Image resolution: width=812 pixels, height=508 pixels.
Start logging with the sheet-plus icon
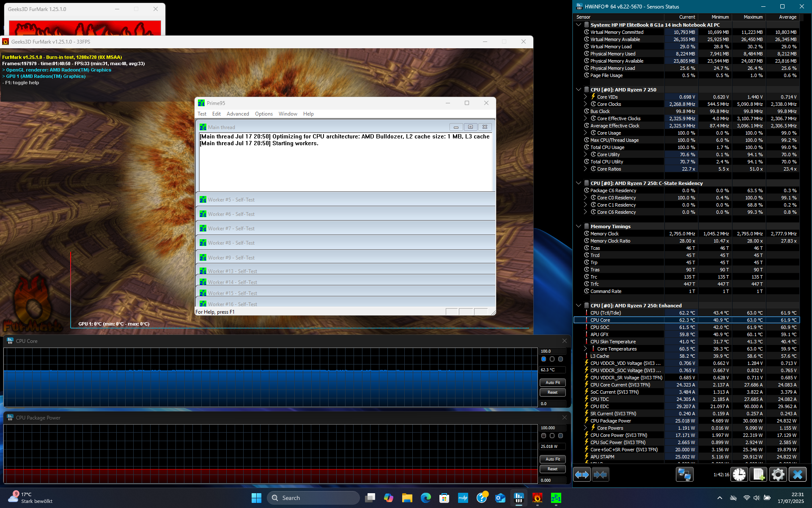coord(758,475)
